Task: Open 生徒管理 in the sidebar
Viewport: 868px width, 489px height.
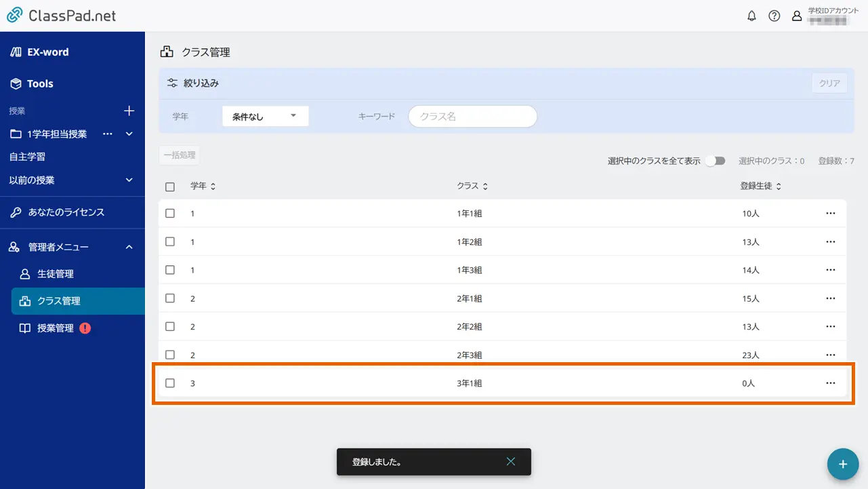Action: pos(55,274)
